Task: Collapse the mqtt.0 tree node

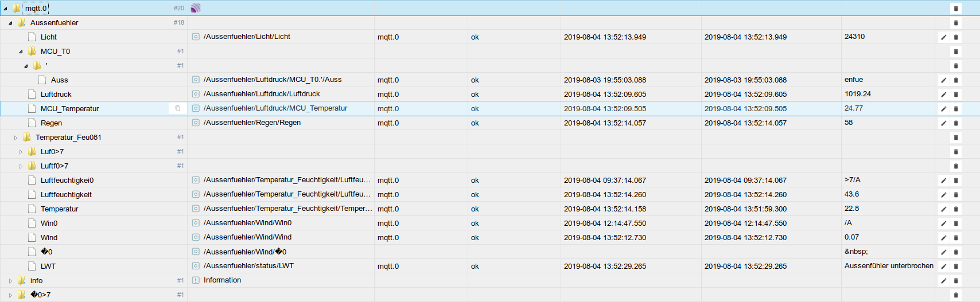Action: (x=5, y=9)
